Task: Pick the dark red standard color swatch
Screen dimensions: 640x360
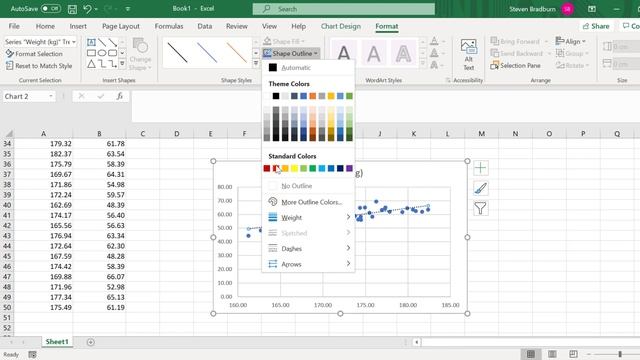Action: (x=267, y=168)
